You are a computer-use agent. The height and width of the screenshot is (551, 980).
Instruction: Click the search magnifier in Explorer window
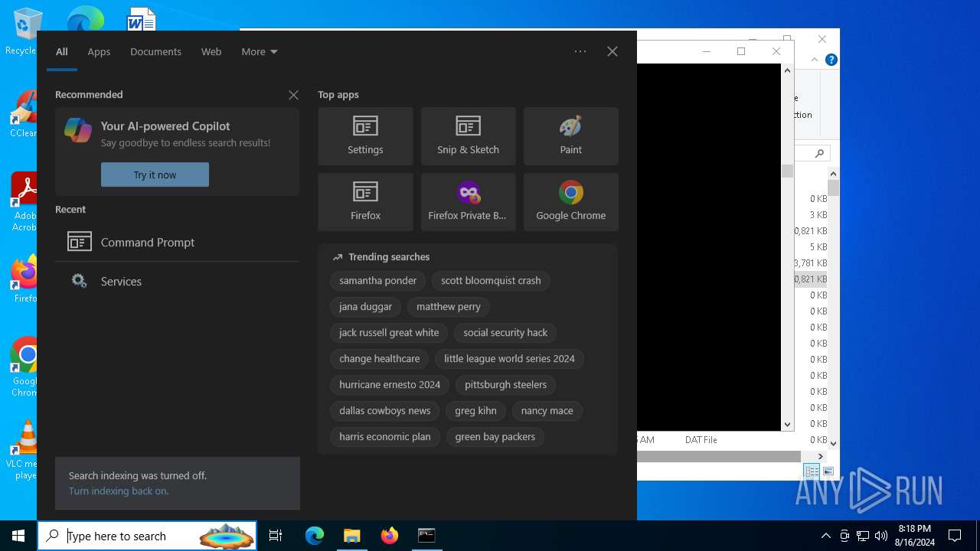pyautogui.click(x=819, y=153)
